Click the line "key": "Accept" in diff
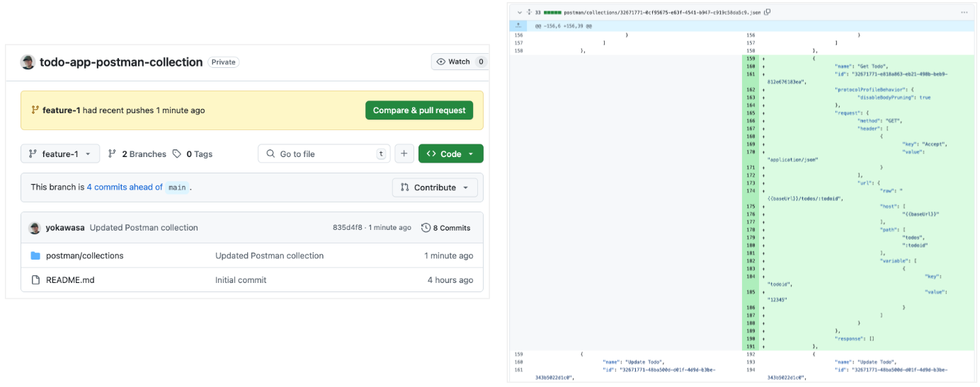Image resolution: width=980 pixels, height=387 pixels. (x=925, y=144)
